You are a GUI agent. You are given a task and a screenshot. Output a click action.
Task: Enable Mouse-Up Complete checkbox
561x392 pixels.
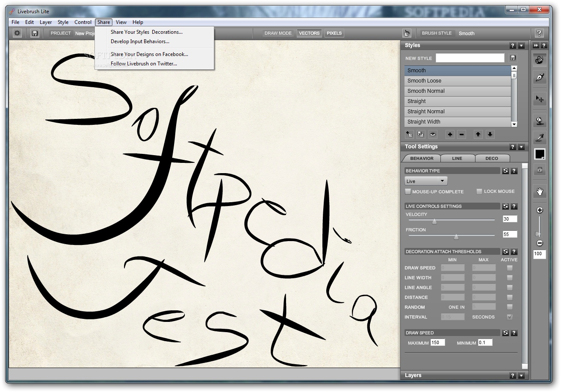click(408, 192)
